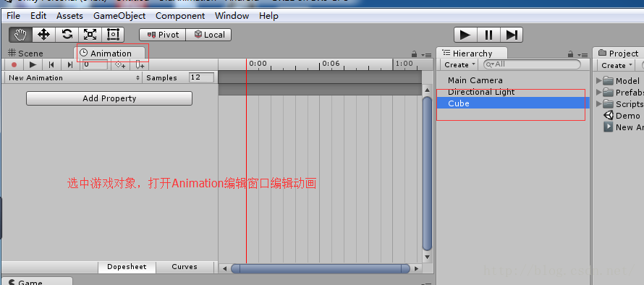Open the GameObject menu
Viewport: 644px width, 285px height.
coord(119,16)
